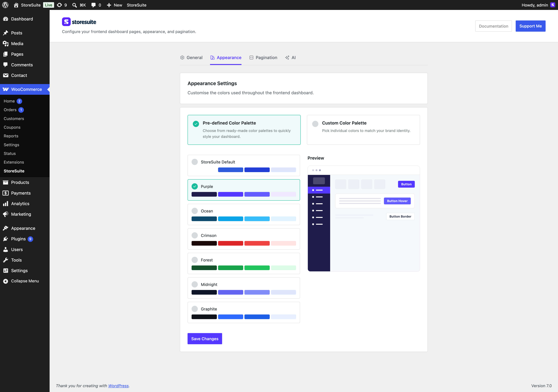Switch to the Appearance tab
Screen dimensions: 558x392
(x=226, y=58)
